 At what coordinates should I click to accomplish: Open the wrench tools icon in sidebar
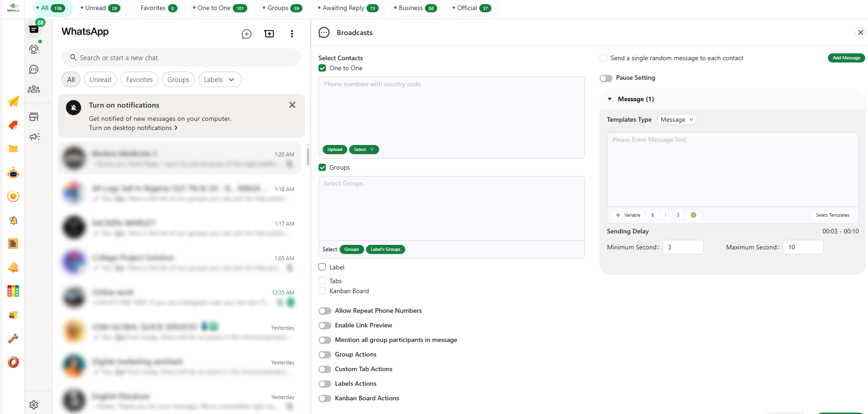point(13,338)
